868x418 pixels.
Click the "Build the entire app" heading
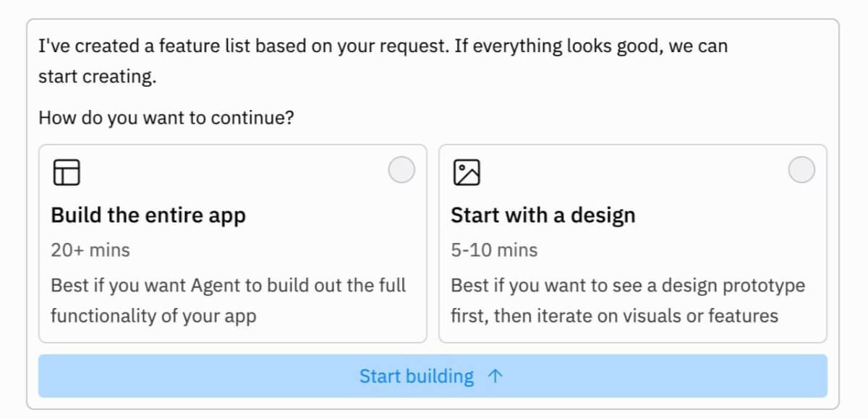pos(148,216)
